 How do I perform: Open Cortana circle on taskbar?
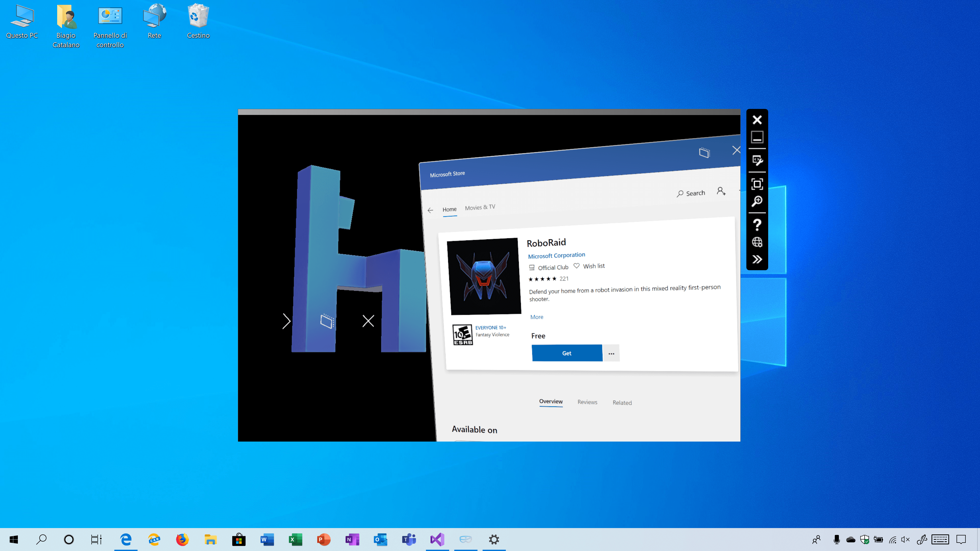[x=69, y=539]
